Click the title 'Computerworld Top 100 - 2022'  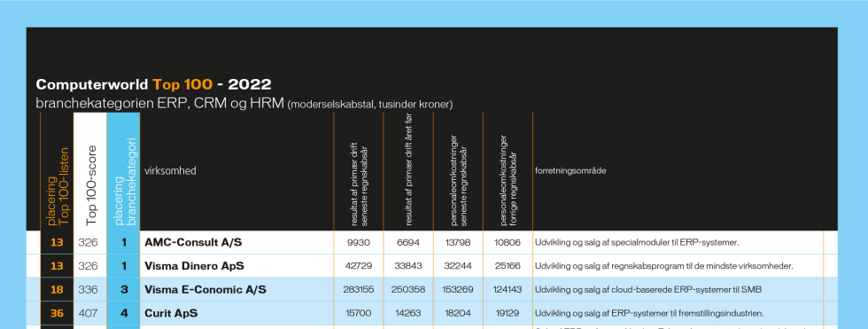(x=153, y=85)
